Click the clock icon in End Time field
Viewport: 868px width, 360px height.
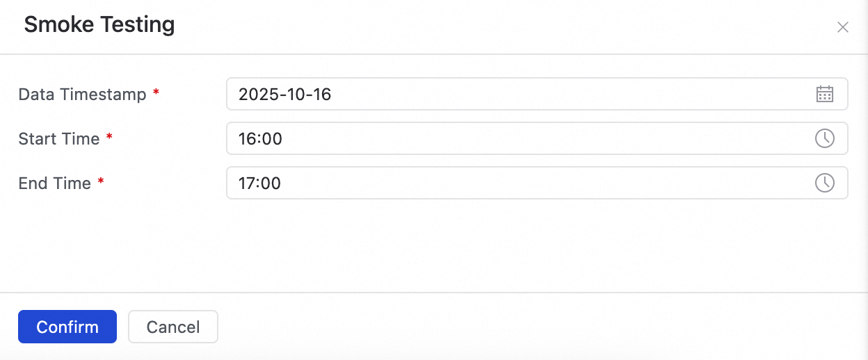[x=824, y=183]
